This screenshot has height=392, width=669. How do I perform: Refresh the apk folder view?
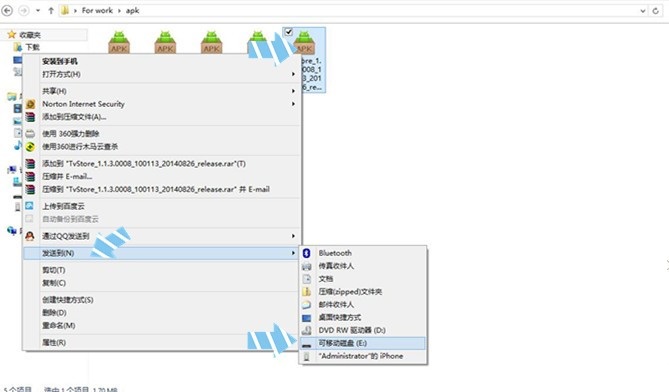(656, 11)
